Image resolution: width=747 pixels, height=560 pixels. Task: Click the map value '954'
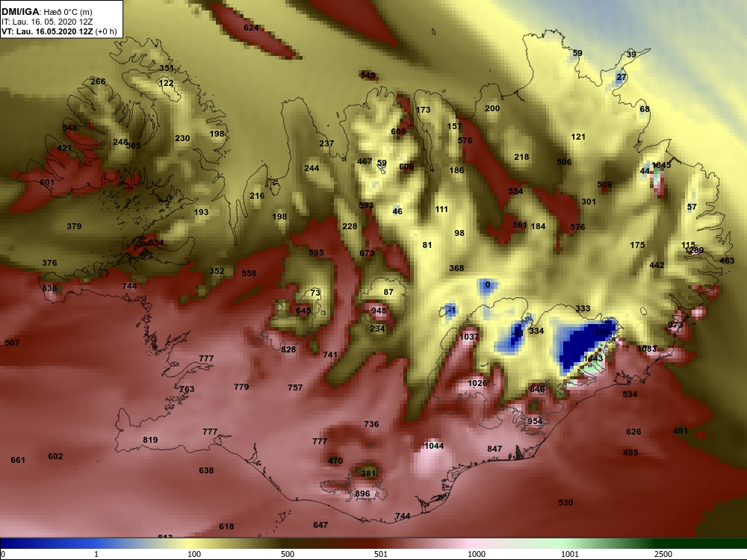[535, 421]
